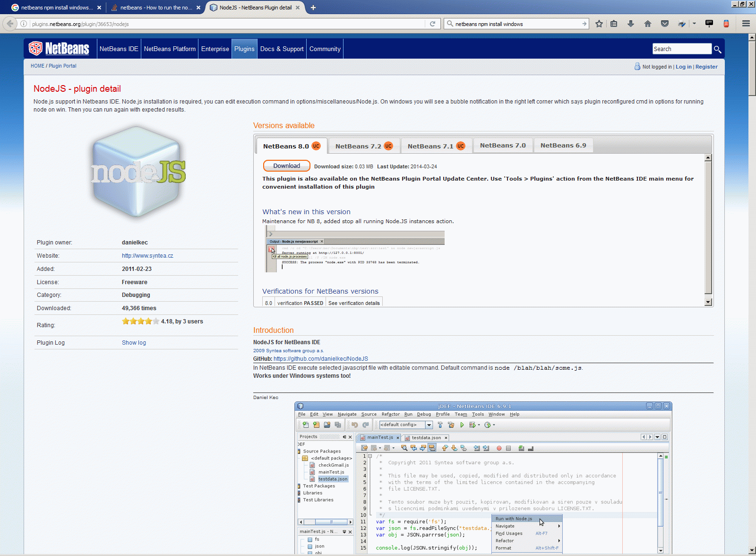Click the plugin owner name 'danielkec'
The image size is (756, 556).
[x=135, y=243]
